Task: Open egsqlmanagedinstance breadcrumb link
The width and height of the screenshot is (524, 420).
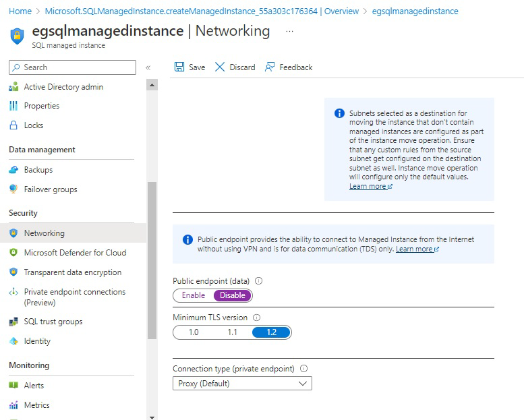Action: coord(415,11)
